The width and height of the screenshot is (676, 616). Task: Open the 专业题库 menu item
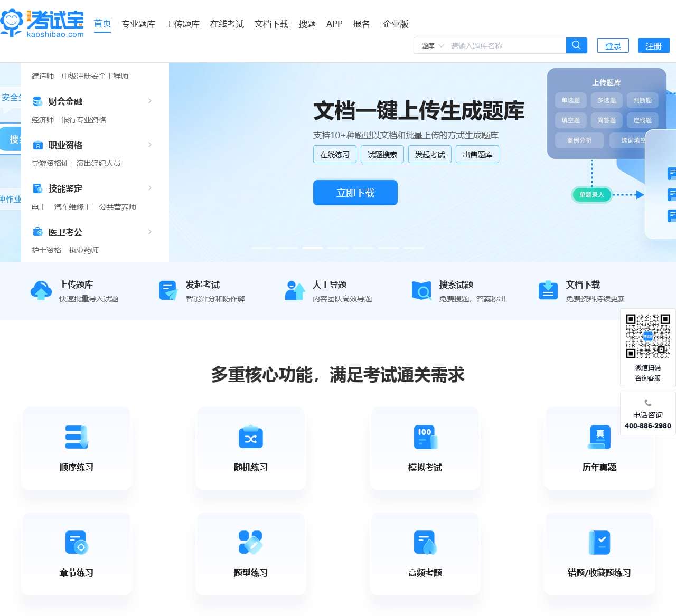click(x=138, y=24)
